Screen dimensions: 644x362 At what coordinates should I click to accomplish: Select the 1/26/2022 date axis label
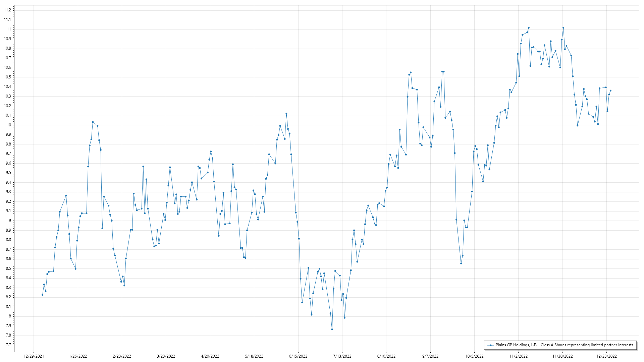coord(78,356)
